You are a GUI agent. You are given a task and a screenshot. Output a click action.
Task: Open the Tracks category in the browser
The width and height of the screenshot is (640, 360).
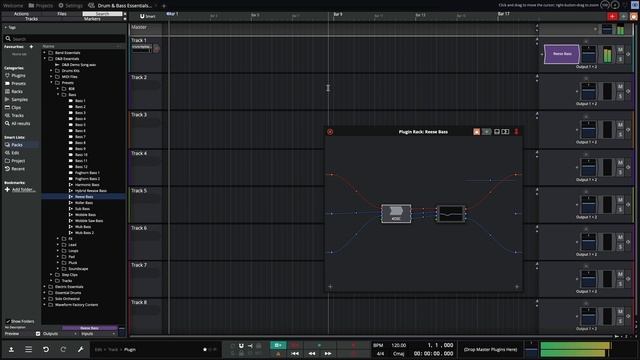[x=14, y=116]
